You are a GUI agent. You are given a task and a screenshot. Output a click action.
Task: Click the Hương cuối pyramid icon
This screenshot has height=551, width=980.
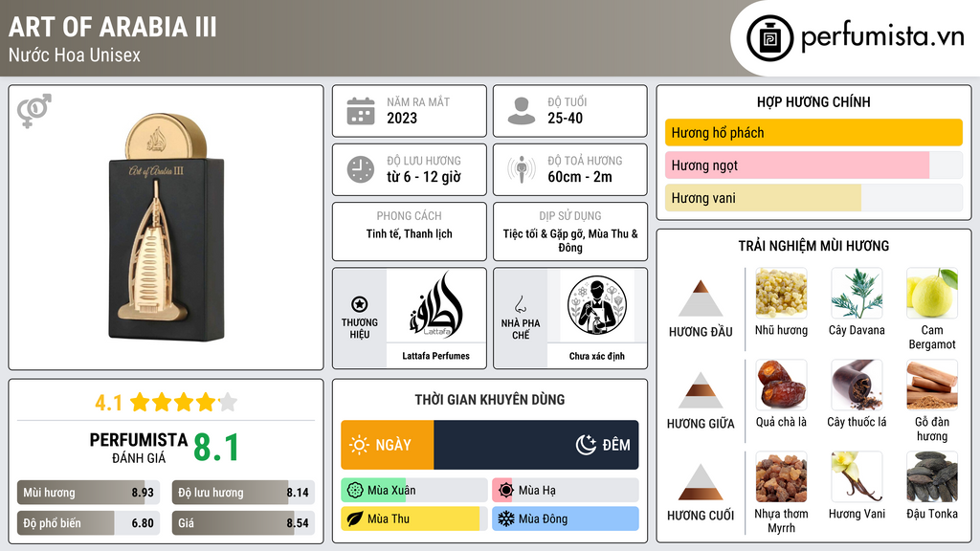(701, 482)
